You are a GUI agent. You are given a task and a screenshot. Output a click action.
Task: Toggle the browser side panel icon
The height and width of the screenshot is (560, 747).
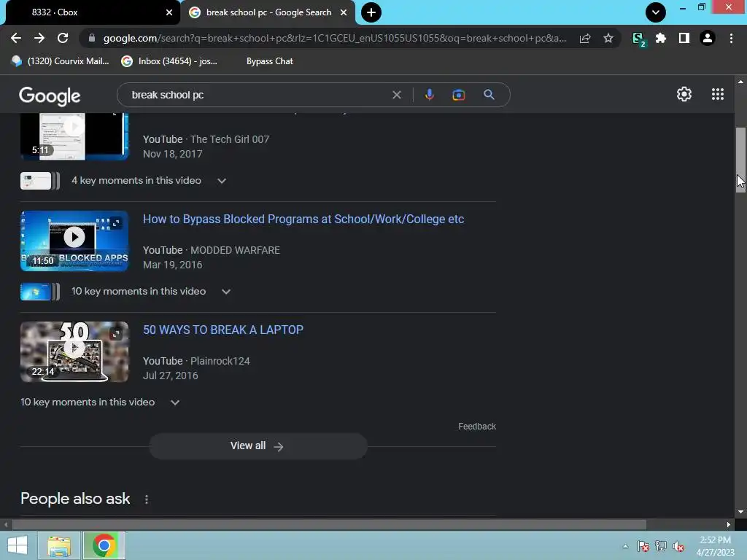(x=684, y=38)
